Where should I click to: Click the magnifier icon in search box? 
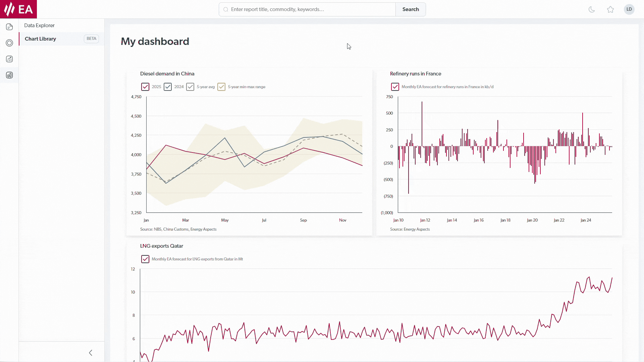[226, 9]
